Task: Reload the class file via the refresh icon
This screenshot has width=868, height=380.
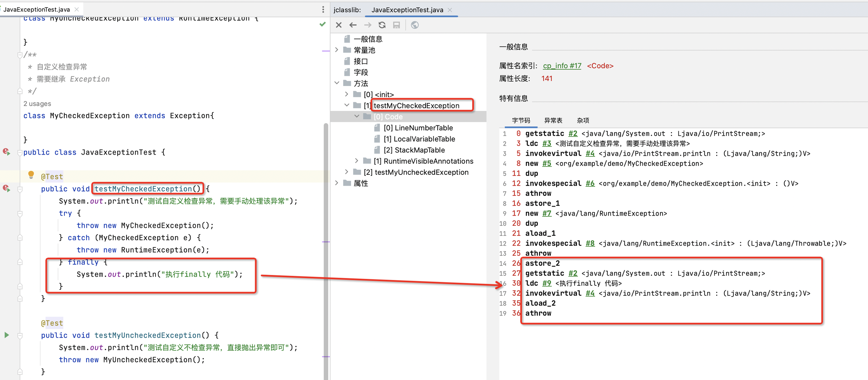Action: (382, 25)
